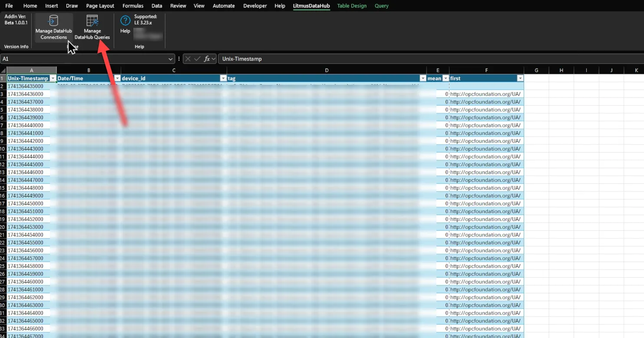
Task: Expand the Name Box dropdown arrow
Action: click(171, 59)
